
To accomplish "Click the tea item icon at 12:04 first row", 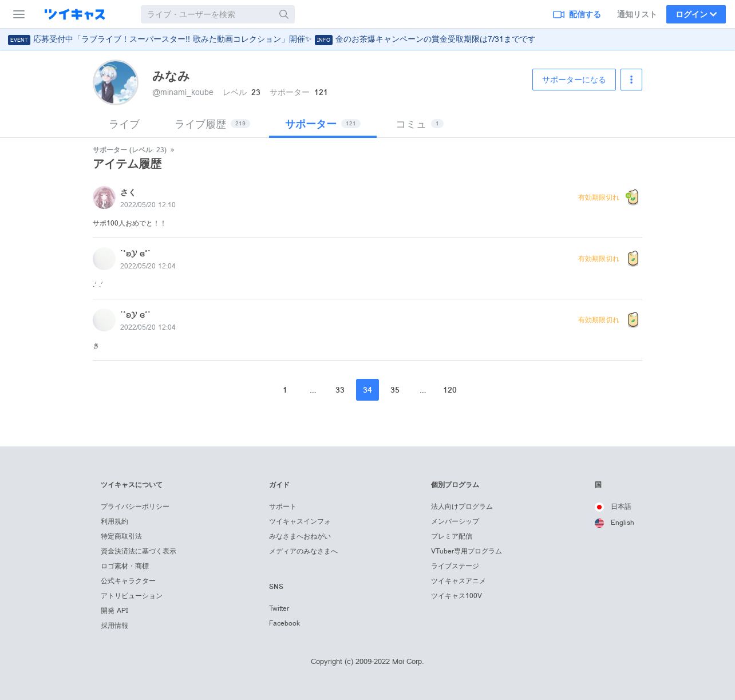I will (633, 258).
